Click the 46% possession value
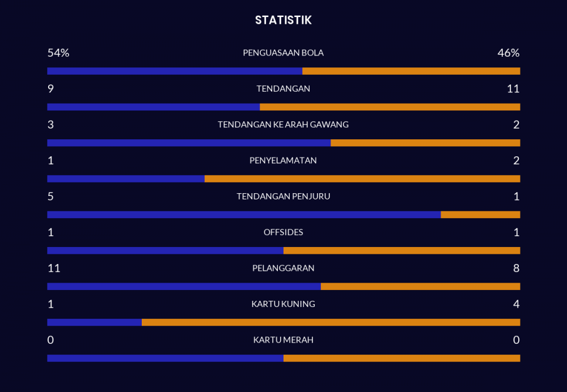 [x=508, y=53]
